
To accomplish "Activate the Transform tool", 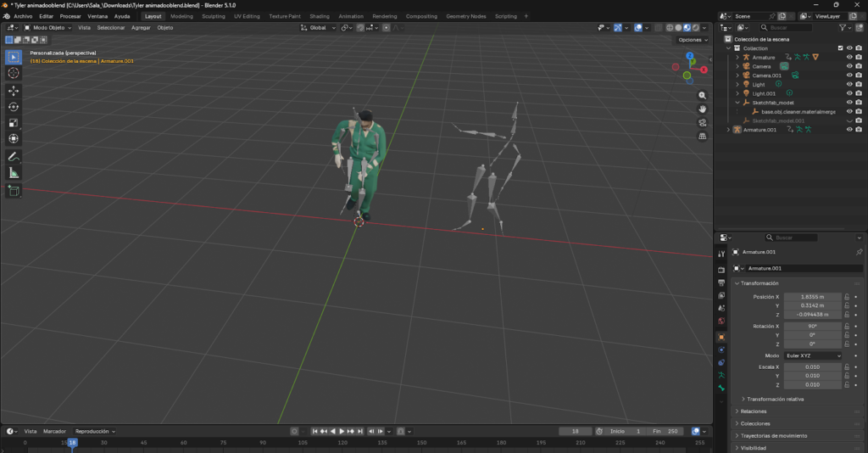I will tap(14, 138).
